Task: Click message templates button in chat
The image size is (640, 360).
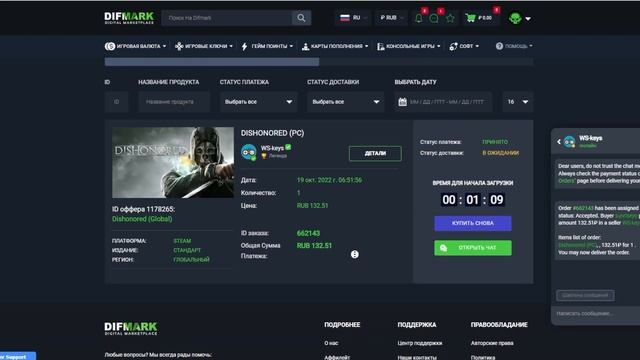Action: click(x=585, y=296)
